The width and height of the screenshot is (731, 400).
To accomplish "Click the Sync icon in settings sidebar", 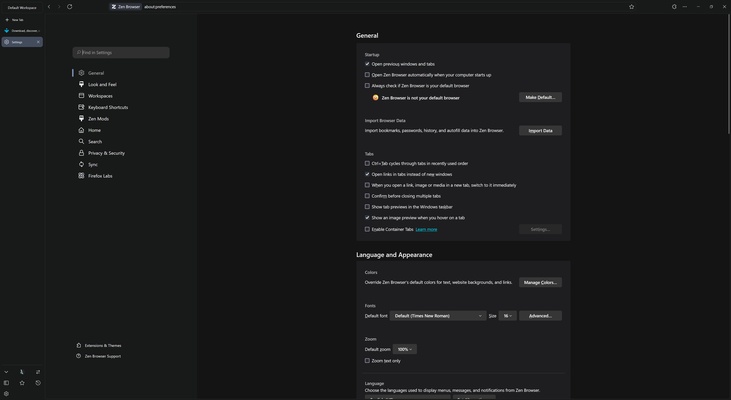I will [82, 164].
